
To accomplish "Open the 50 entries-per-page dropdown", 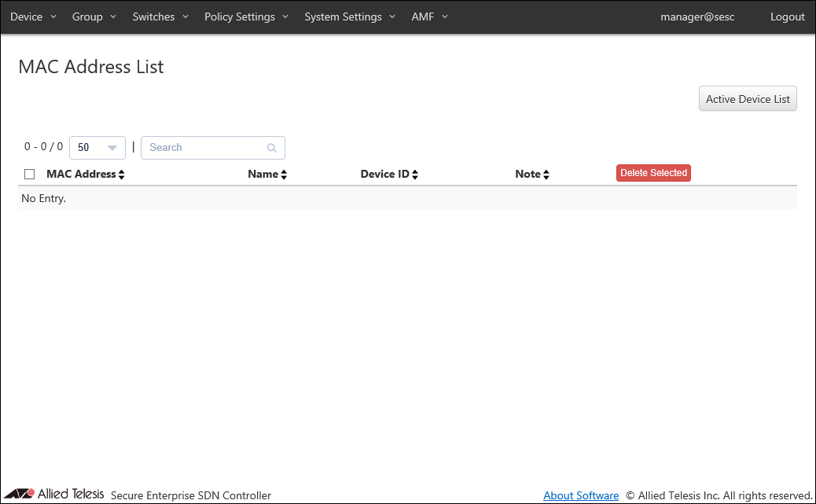I will pos(97,148).
